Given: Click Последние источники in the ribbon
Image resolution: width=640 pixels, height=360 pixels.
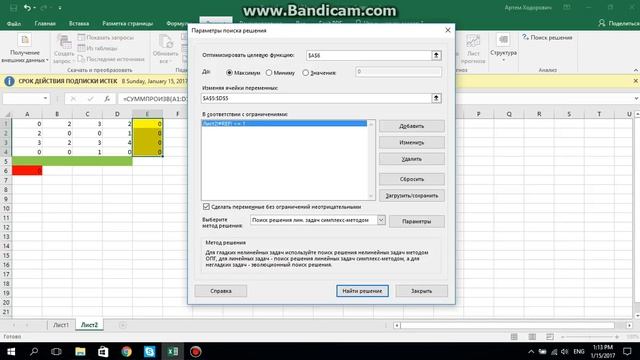Looking at the screenshot, I should (x=111, y=59).
